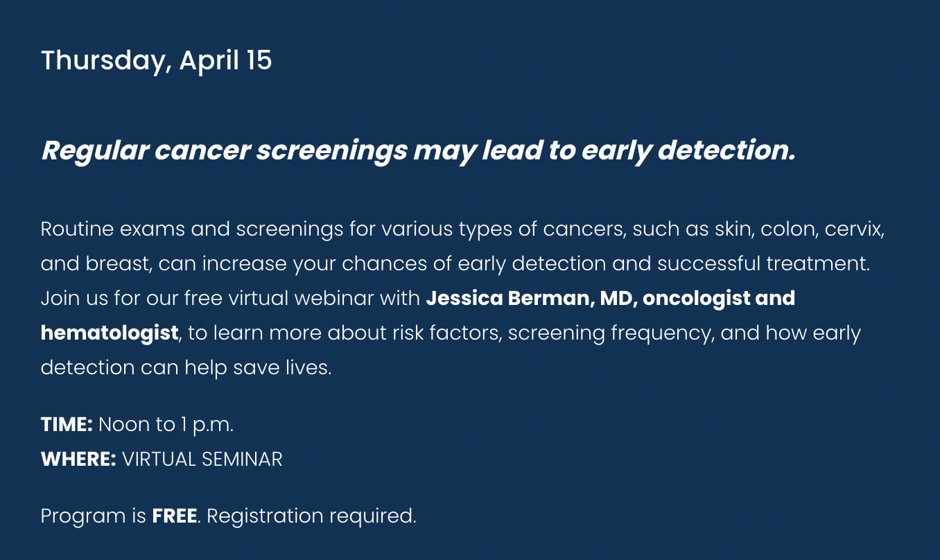
Task: Click the 'Thursday, April 15' date heading
Action: point(156,61)
